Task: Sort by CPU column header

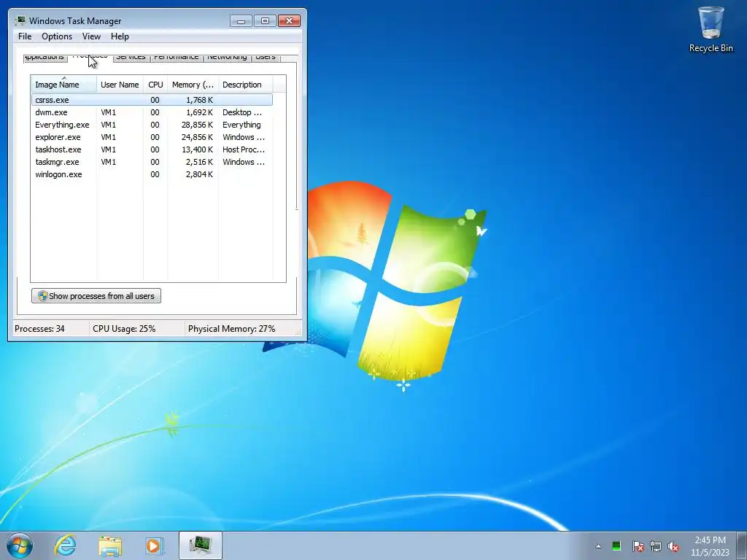Action: 155,85
